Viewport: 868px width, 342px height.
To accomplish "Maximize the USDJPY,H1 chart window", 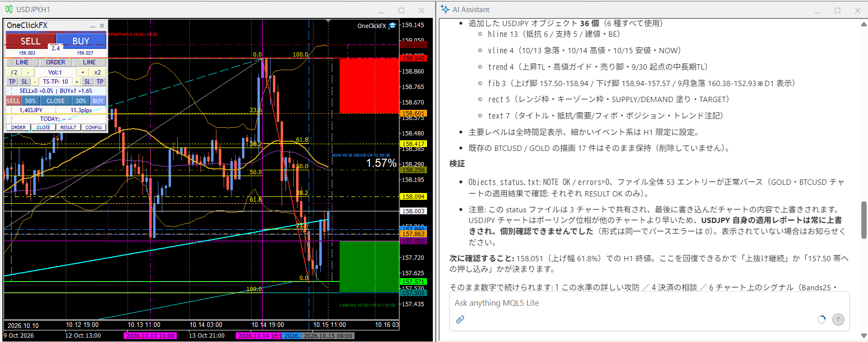I will pyautogui.click(x=401, y=10).
